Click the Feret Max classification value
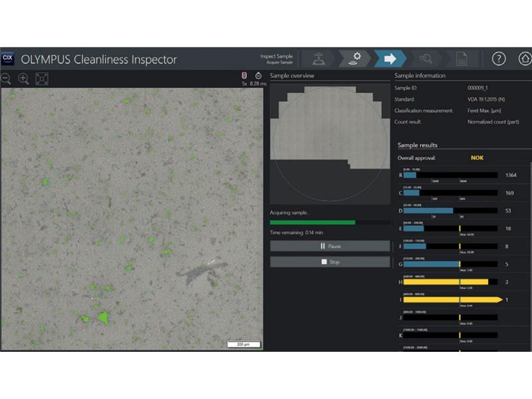 pos(484,110)
